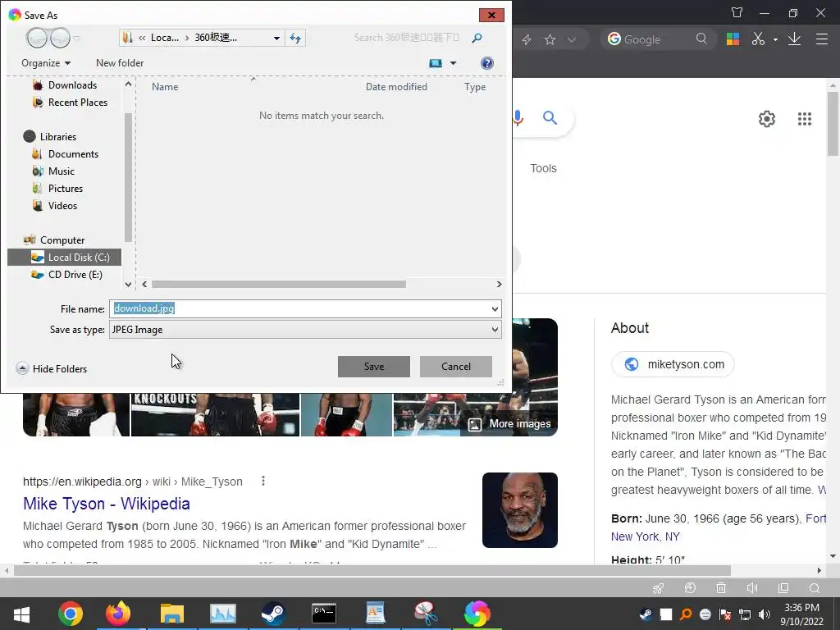This screenshot has height=630, width=840.
Task: Refresh the folder location in dialog
Action: [x=295, y=38]
